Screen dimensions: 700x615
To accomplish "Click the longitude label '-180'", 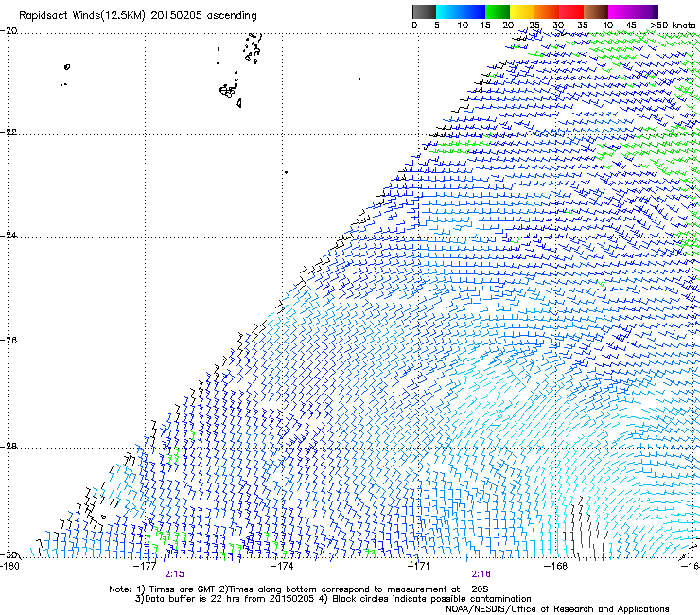I will click(x=9, y=566).
